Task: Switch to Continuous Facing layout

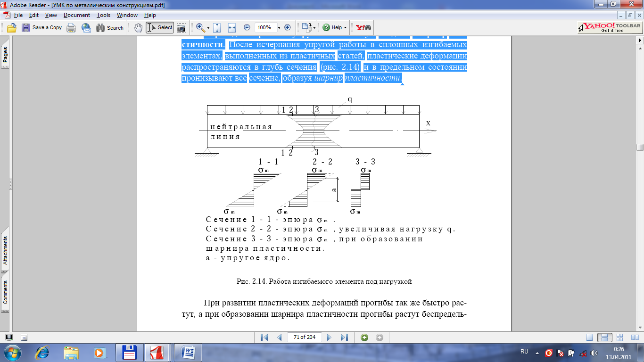Action: click(619, 337)
